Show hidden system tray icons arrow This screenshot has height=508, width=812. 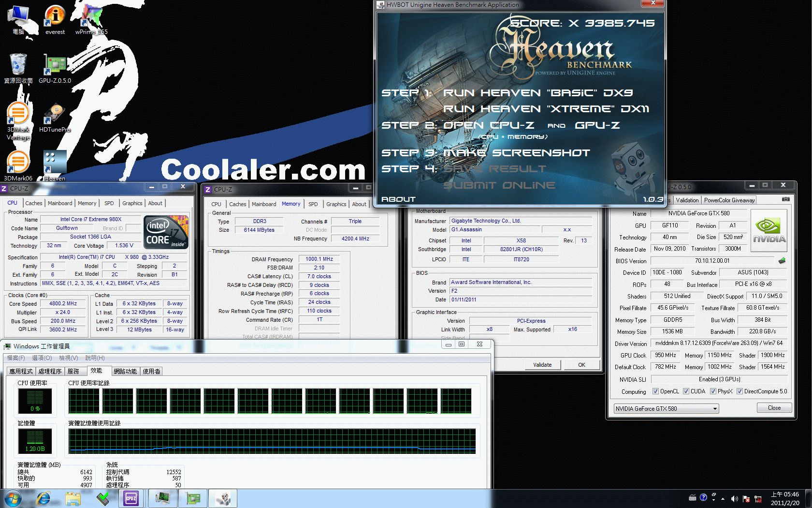click(x=723, y=498)
